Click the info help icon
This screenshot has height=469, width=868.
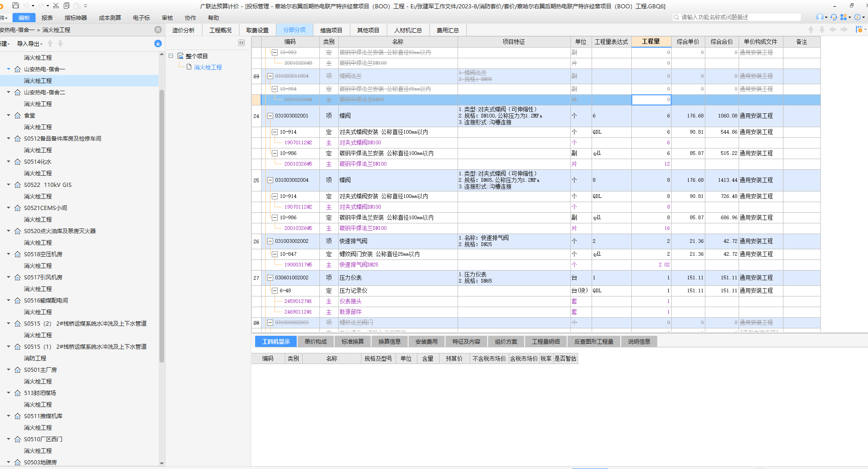[857, 17]
